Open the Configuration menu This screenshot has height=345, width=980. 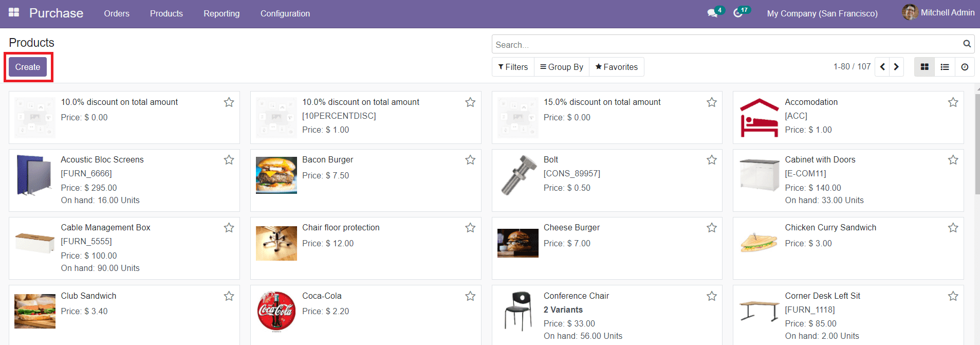[x=285, y=13]
